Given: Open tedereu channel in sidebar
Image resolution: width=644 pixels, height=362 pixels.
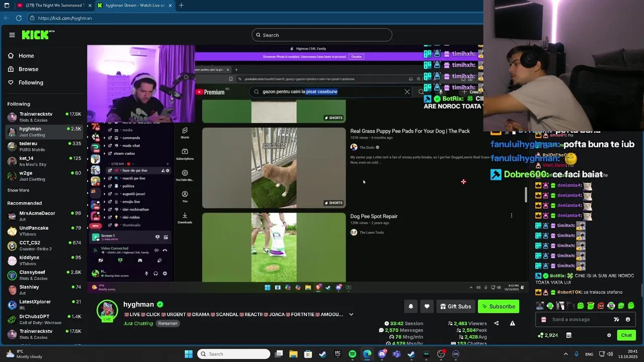Looking at the screenshot, I should click(44, 146).
